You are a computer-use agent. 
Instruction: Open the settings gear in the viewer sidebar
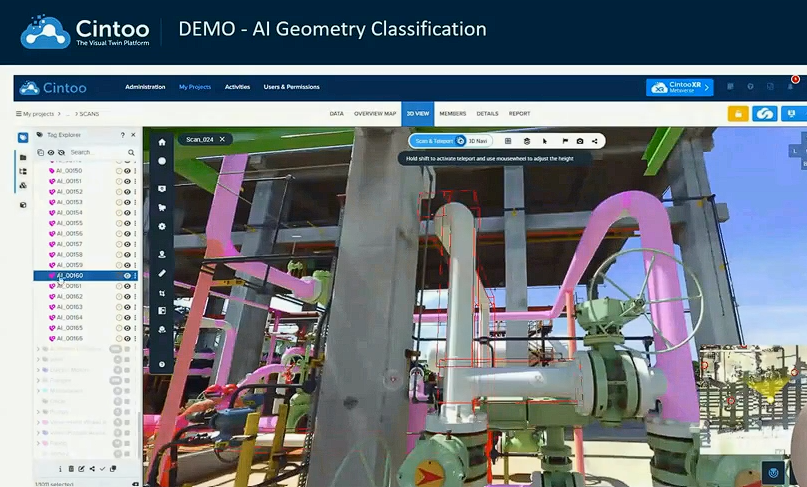[162, 227]
